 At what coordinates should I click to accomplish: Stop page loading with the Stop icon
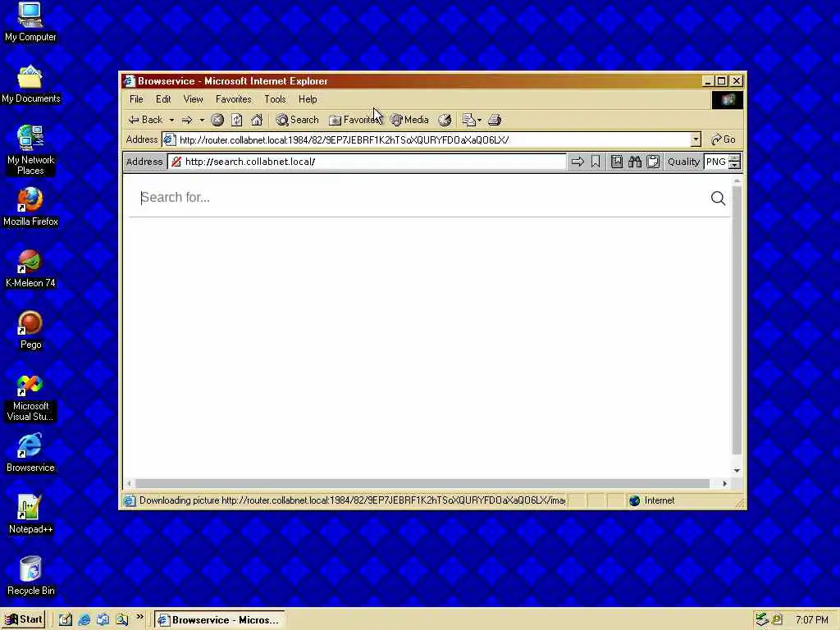click(217, 120)
